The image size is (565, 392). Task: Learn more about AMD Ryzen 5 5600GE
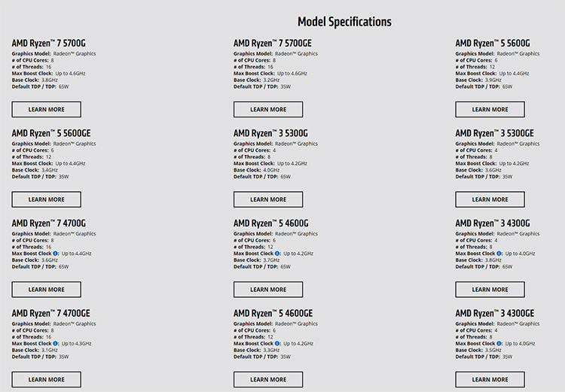click(47, 199)
